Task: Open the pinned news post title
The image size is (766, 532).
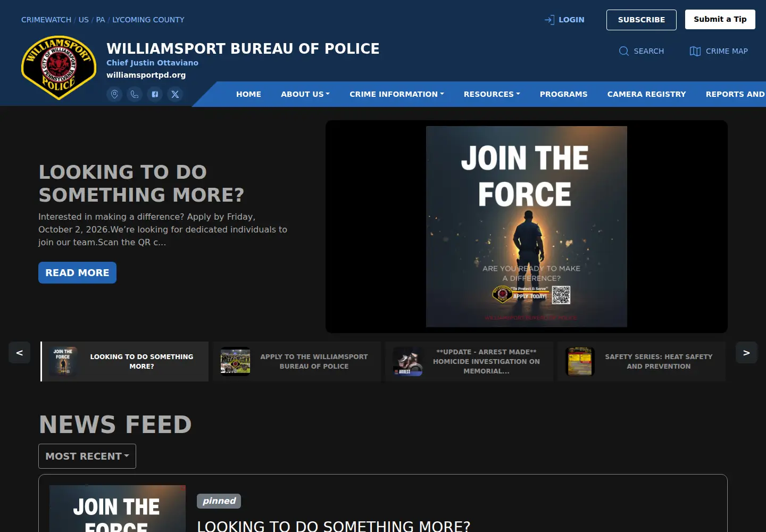Action: coord(334,526)
